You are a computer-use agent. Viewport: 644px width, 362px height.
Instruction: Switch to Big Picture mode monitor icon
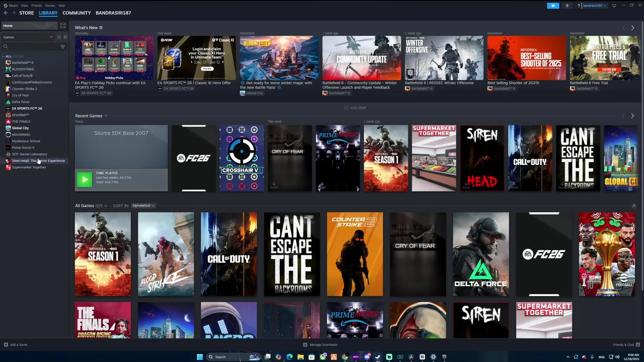click(614, 6)
